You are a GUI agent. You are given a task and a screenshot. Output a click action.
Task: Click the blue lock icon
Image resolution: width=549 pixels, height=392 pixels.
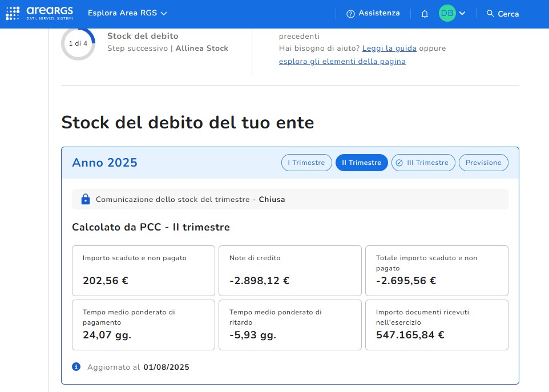[x=86, y=199]
